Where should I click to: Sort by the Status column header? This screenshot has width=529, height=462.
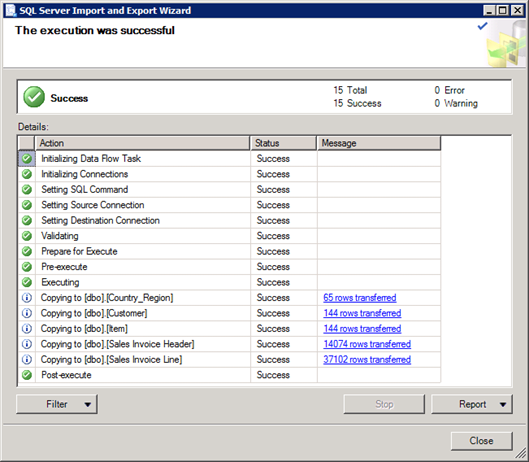click(283, 143)
